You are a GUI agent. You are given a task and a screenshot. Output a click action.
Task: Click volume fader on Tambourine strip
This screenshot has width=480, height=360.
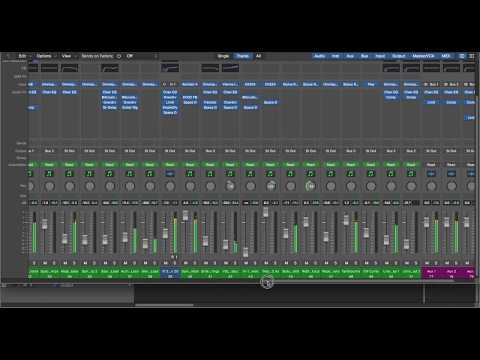click(346, 220)
